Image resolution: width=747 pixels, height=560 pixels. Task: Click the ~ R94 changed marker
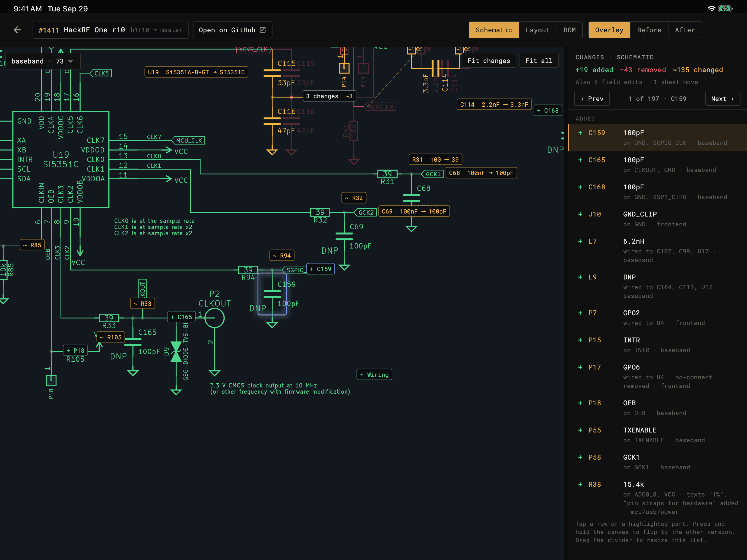point(282,256)
